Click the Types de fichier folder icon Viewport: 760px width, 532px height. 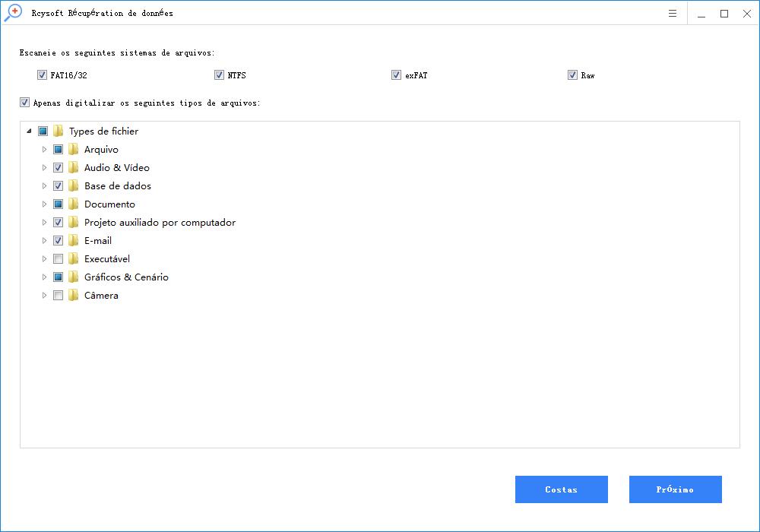(x=59, y=131)
